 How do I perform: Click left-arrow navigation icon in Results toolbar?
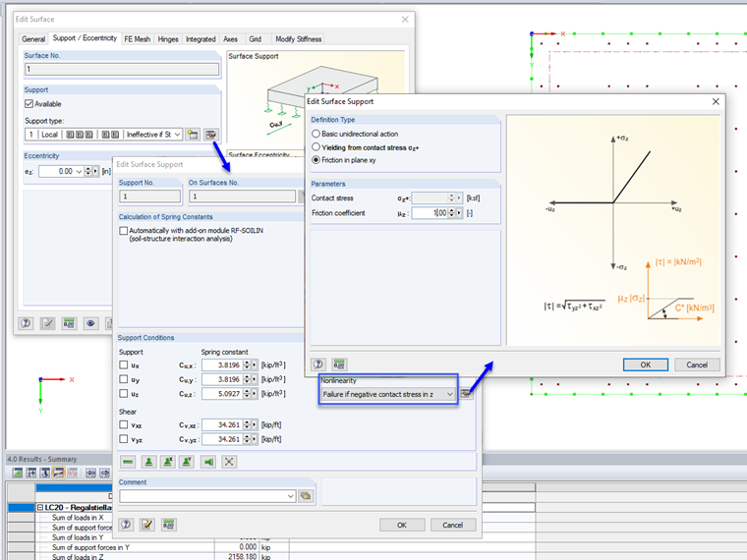click(90, 473)
